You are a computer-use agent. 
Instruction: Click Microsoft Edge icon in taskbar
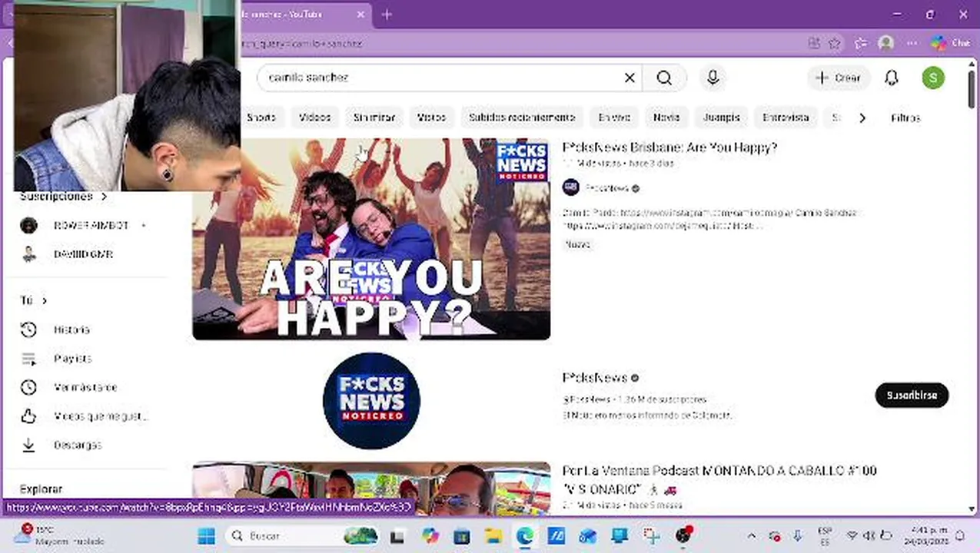tap(525, 536)
